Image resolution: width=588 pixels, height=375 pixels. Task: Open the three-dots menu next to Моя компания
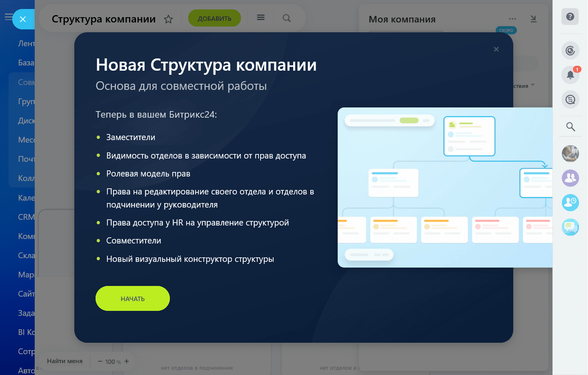512,18
